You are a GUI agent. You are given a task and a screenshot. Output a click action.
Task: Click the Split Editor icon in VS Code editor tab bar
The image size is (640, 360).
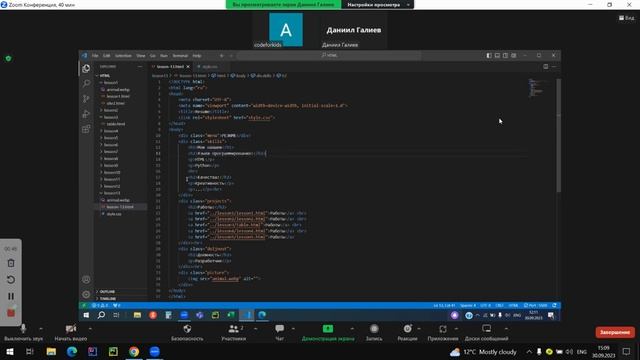[546, 67]
